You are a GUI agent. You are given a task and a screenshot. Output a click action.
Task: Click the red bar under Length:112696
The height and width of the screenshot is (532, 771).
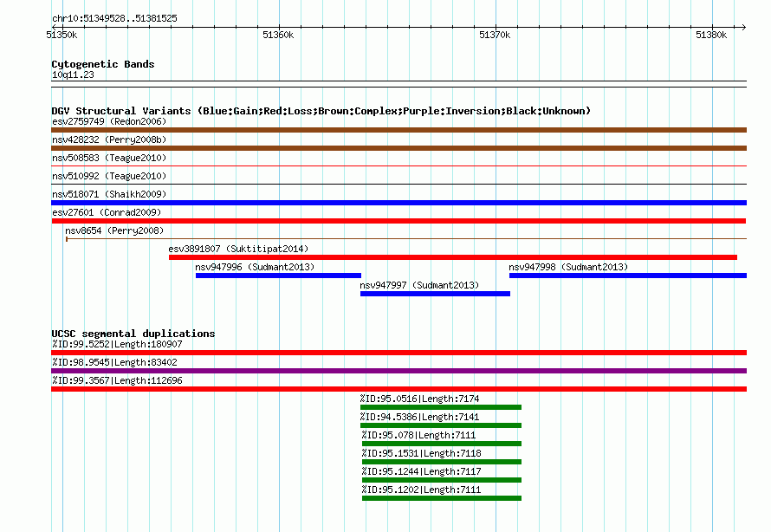[x=398, y=389]
